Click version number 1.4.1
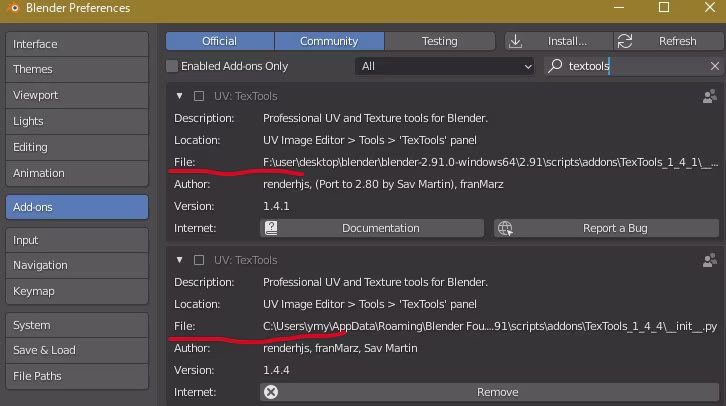This screenshot has height=406, width=726. tap(276, 206)
